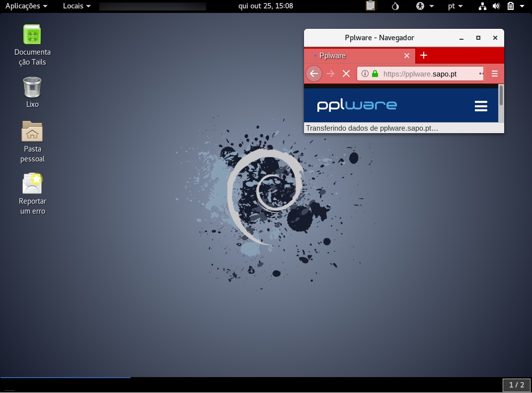
Task: Open the browser hamburger menu
Action: pos(494,74)
